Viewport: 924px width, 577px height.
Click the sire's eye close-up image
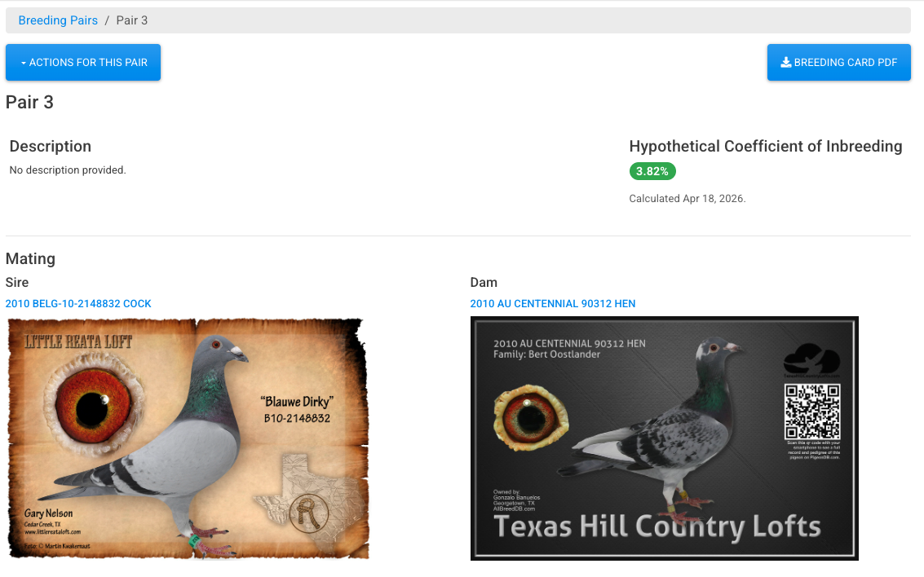[95, 406]
